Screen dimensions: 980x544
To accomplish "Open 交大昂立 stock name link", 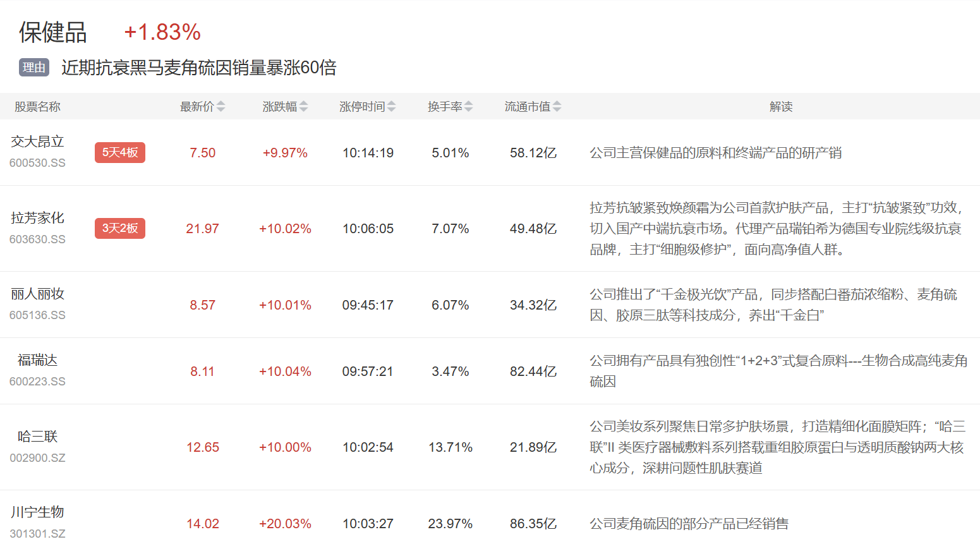I will click(37, 142).
